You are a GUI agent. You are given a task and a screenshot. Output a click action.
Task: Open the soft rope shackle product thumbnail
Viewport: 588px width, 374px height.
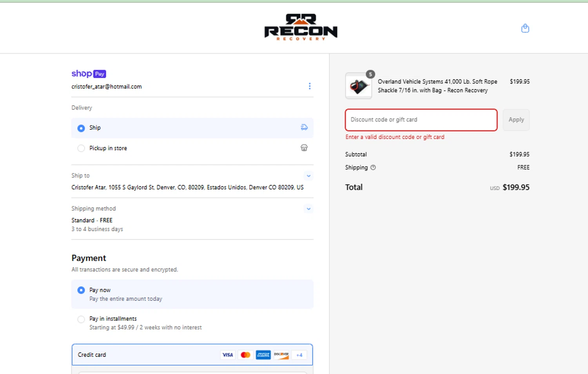click(359, 86)
